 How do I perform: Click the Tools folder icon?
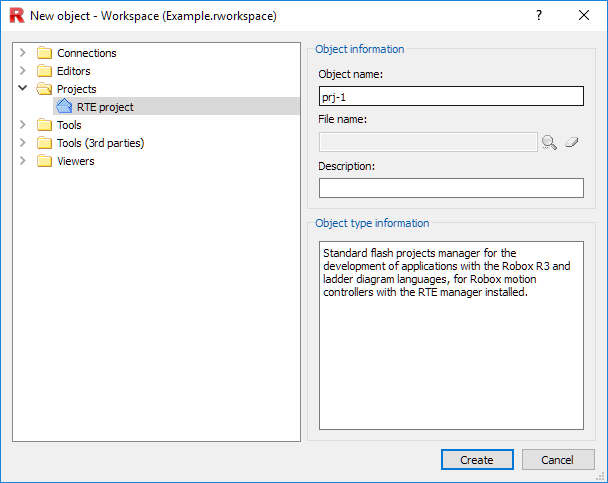pos(44,125)
